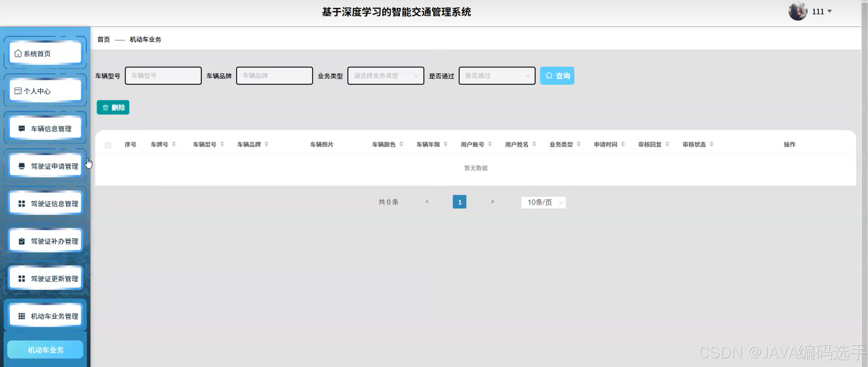Toggle the select-all table checkbox

pos(108,145)
